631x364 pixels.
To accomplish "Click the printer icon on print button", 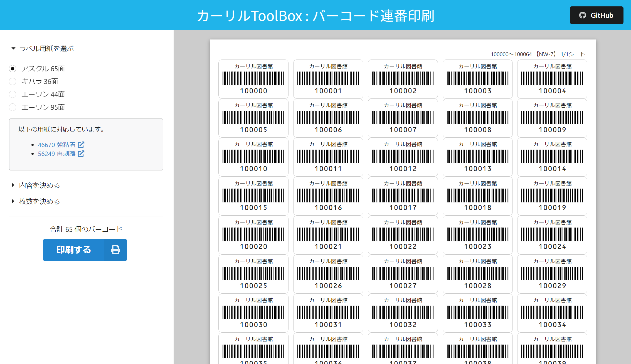I will [115, 250].
